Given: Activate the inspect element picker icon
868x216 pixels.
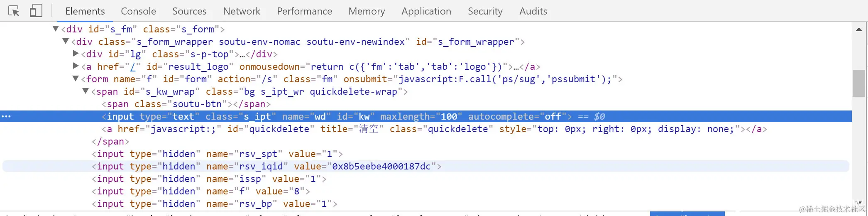Looking at the screenshot, I should pyautogui.click(x=14, y=11).
